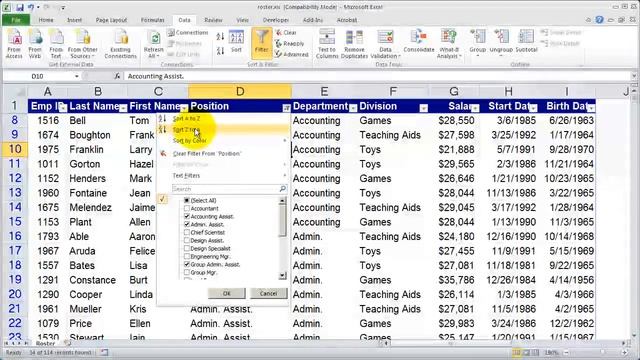This screenshot has height=360, width=640.
Task: Check the Accountant checkbox
Action: click(187, 209)
